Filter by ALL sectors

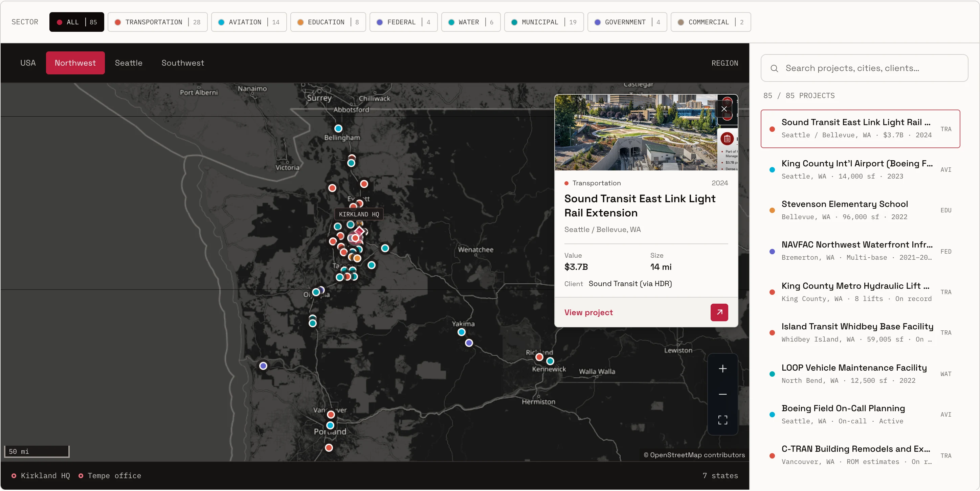(76, 22)
